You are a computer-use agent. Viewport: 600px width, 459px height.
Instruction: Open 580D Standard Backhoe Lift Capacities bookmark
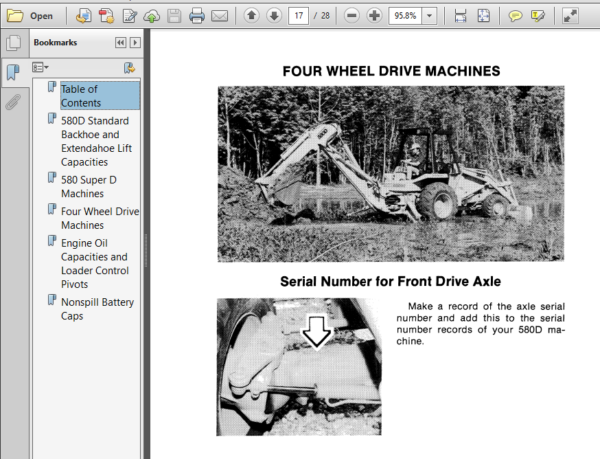96,141
